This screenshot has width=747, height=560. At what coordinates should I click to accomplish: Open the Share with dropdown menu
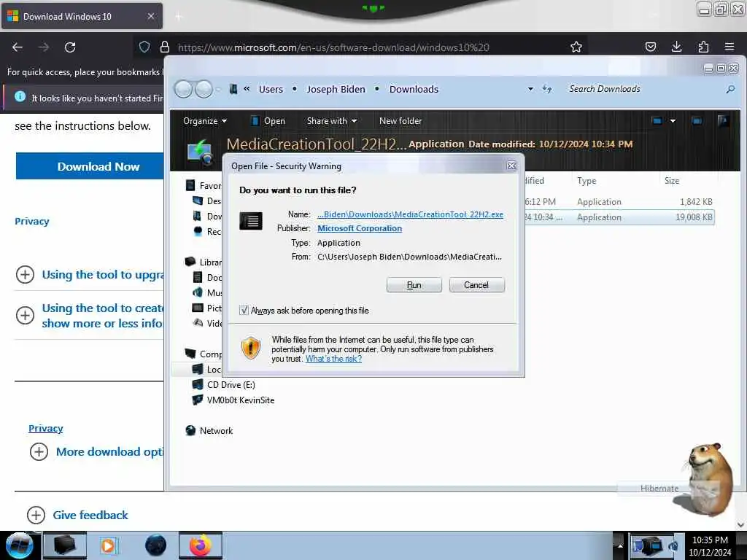coord(332,121)
